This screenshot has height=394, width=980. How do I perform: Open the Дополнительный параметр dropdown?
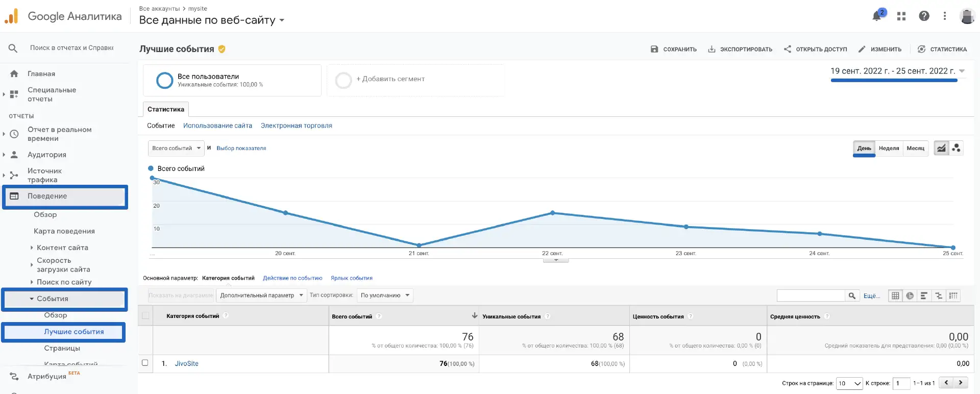tap(261, 295)
